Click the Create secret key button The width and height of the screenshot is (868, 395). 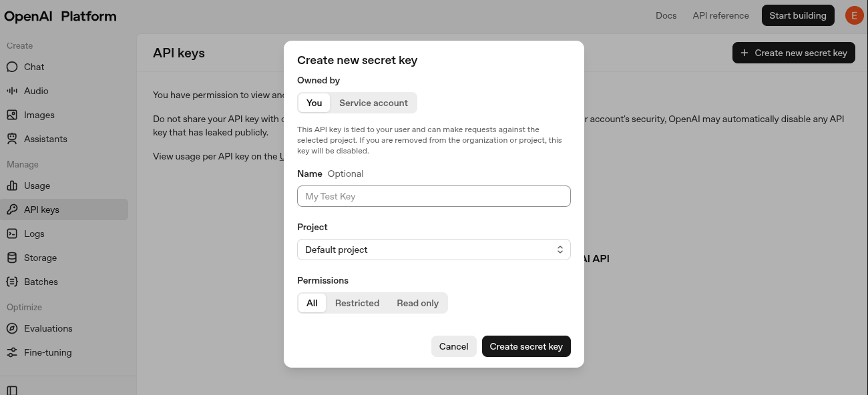coord(526,346)
